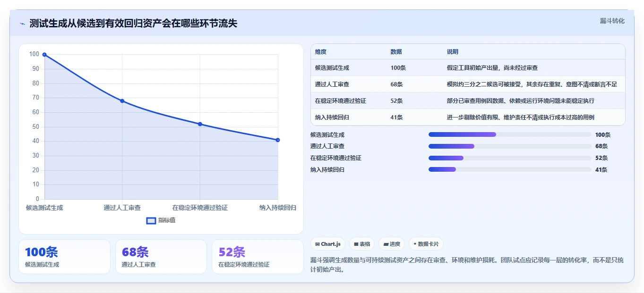This screenshot has height=293, width=644.
Task: Toggle the 指标值 legend swatch under the chart
Action: click(x=151, y=220)
